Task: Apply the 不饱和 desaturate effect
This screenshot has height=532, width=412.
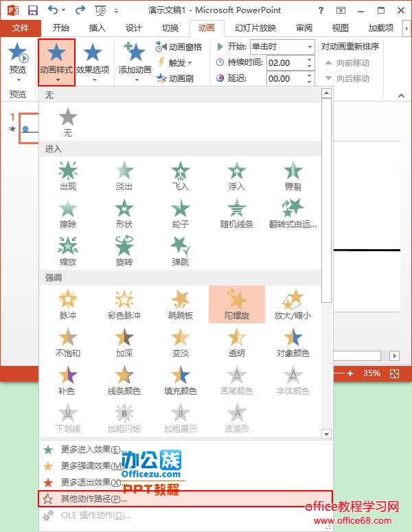Action: pos(68,343)
